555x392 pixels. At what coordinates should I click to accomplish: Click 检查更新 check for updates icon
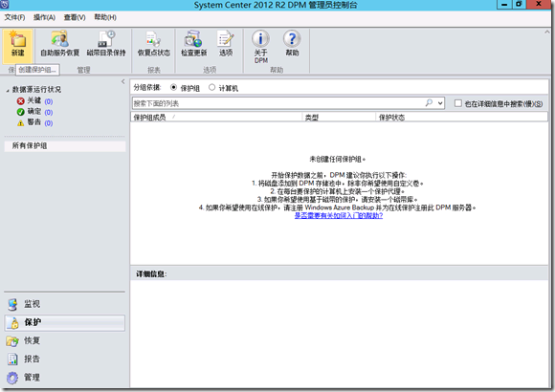coord(193,44)
